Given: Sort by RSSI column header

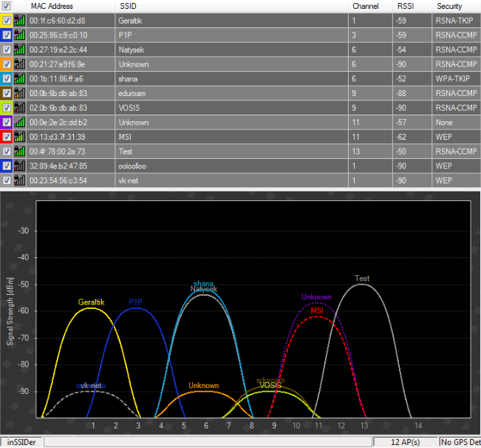Looking at the screenshot, I should [x=412, y=6].
